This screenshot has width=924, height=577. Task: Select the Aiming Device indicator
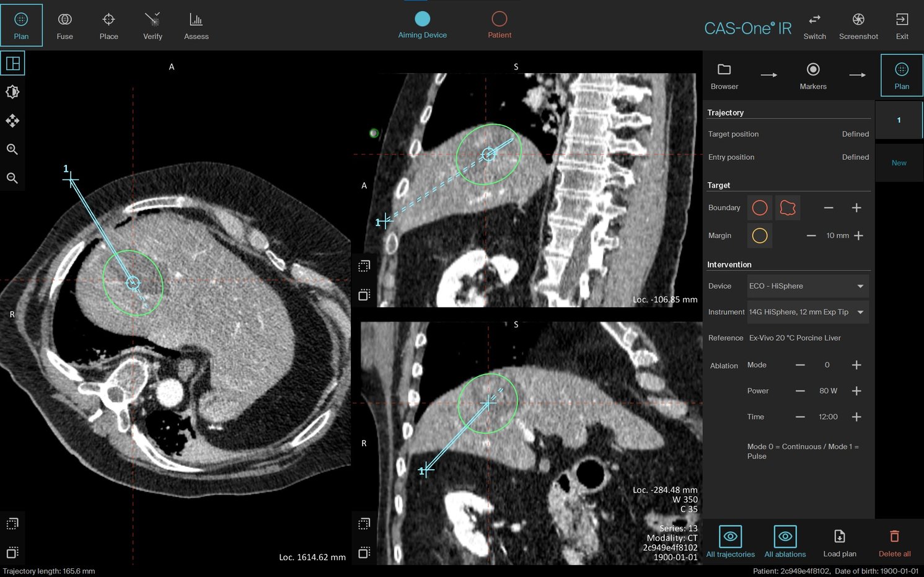tap(422, 25)
